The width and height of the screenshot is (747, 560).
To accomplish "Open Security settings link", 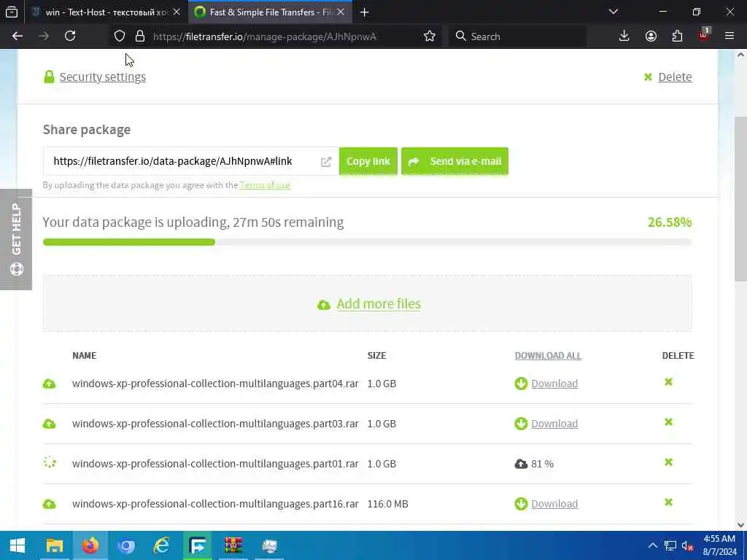I will click(102, 77).
